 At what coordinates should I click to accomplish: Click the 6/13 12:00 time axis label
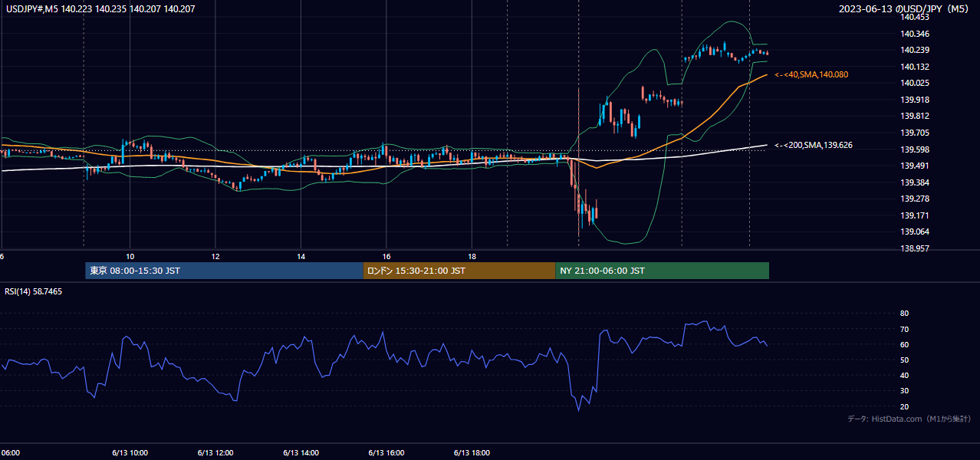point(215,452)
